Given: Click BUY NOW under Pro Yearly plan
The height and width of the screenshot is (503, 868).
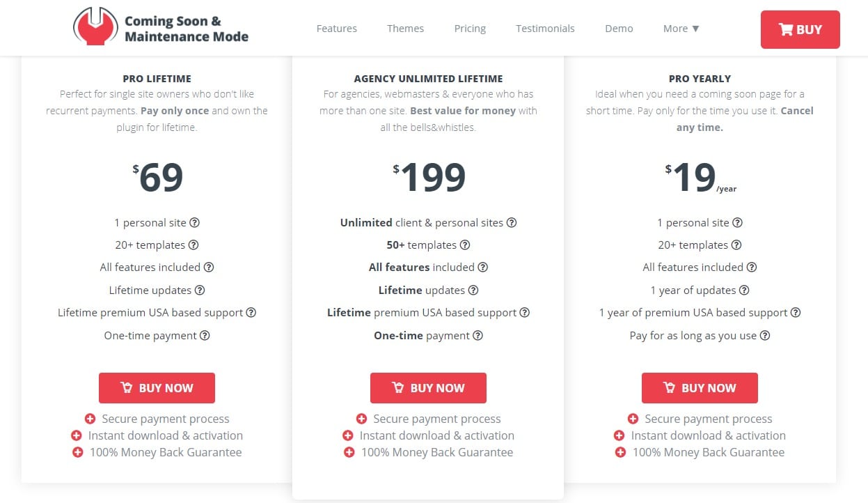Looking at the screenshot, I should pos(700,388).
